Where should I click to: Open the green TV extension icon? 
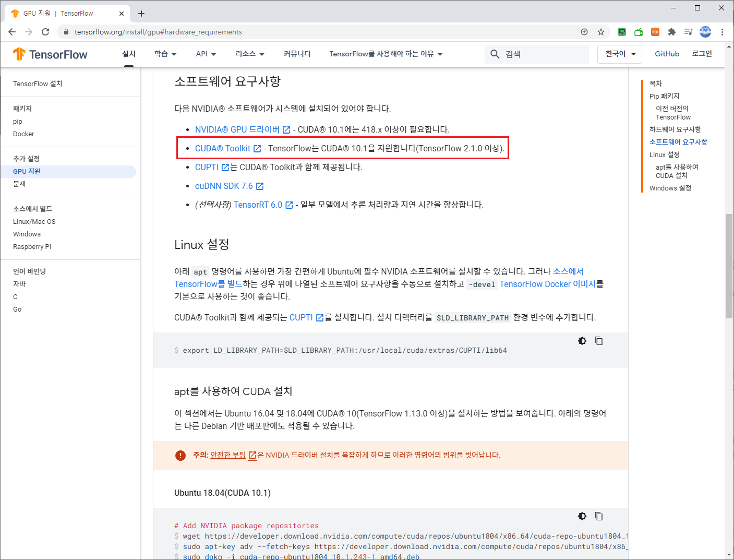tap(639, 32)
